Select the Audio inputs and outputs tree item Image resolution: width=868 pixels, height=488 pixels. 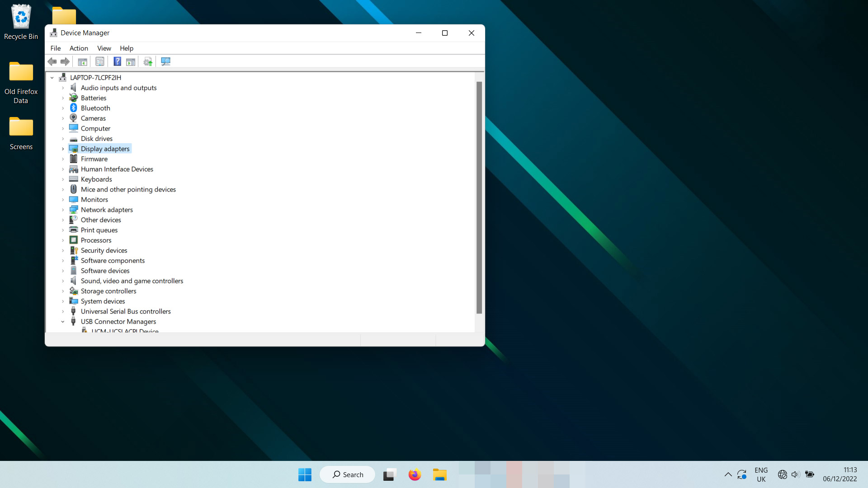pos(118,88)
